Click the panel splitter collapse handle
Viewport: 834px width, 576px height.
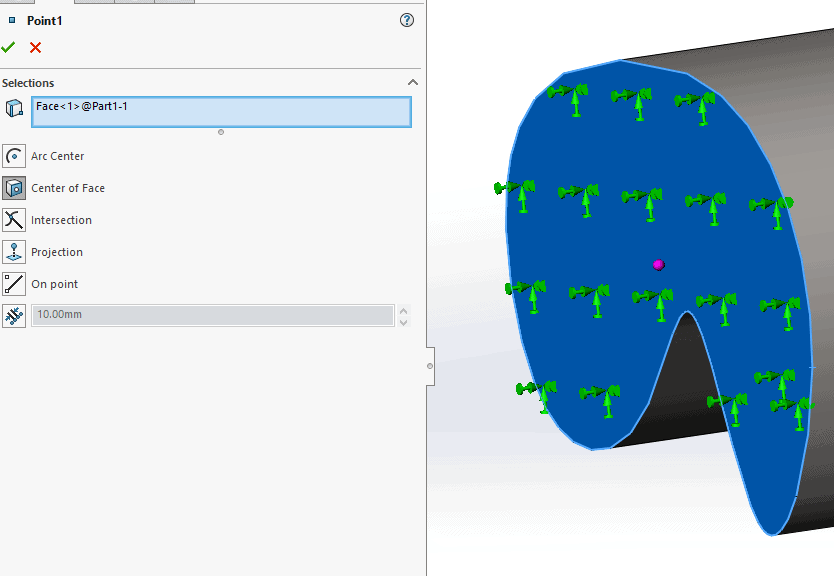pos(430,366)
